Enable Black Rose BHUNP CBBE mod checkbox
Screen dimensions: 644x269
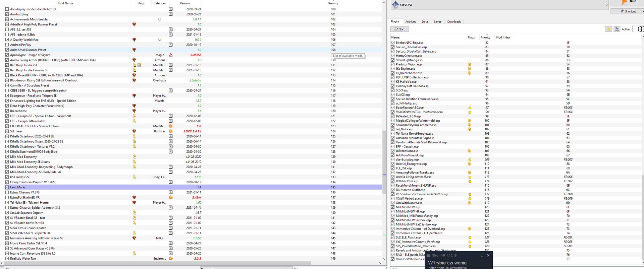7,75
